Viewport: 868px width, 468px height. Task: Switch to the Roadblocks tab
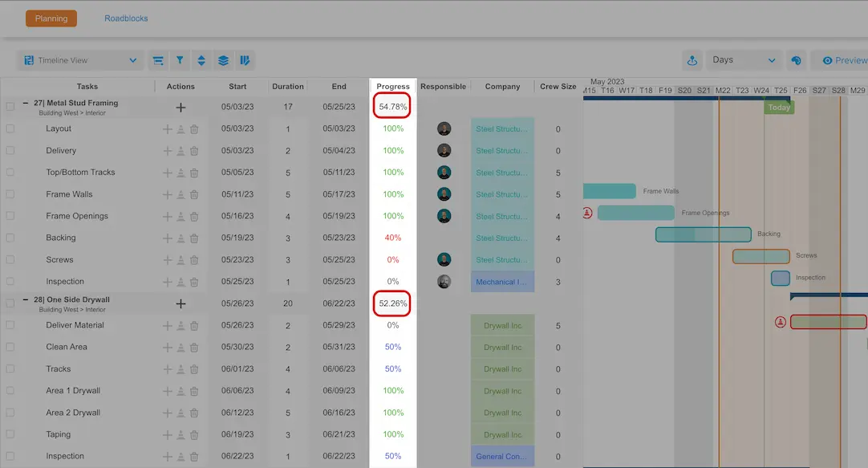point(126,18)
